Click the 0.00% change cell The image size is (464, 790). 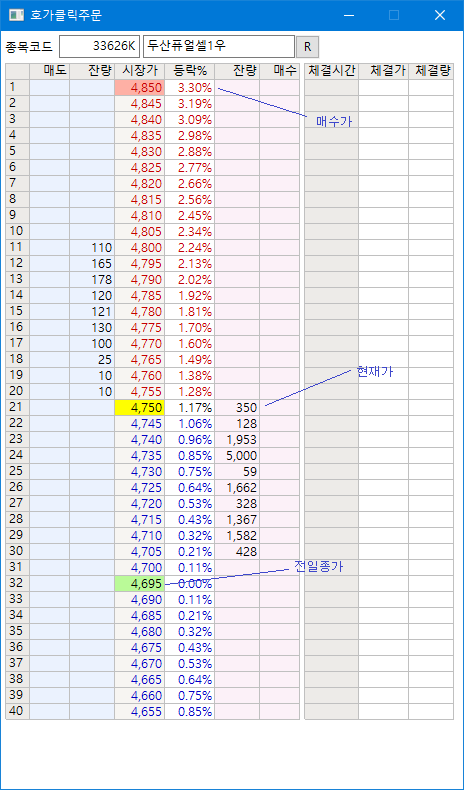click(189, 584)
